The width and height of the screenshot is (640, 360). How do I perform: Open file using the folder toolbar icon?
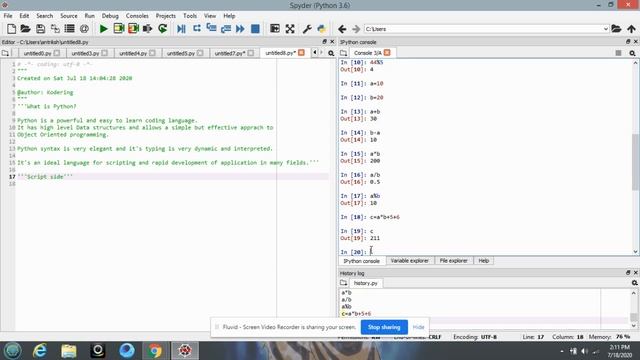point(25,29)
